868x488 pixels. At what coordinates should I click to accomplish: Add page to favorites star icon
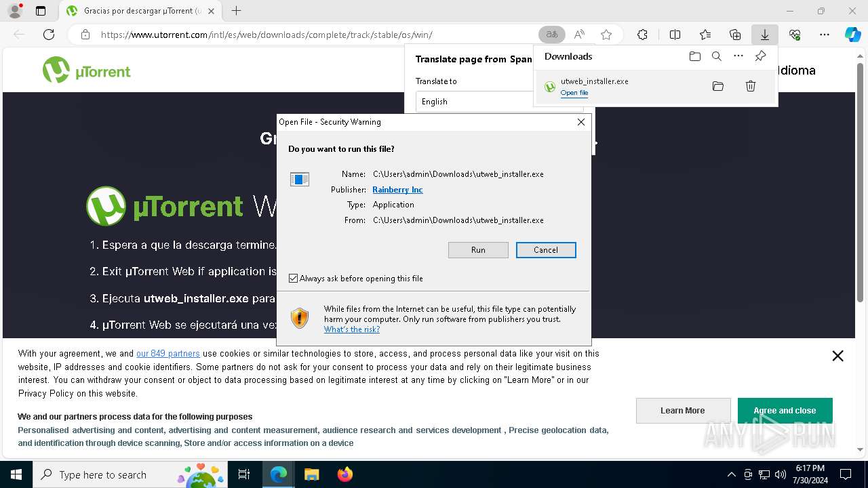(606, 35)
